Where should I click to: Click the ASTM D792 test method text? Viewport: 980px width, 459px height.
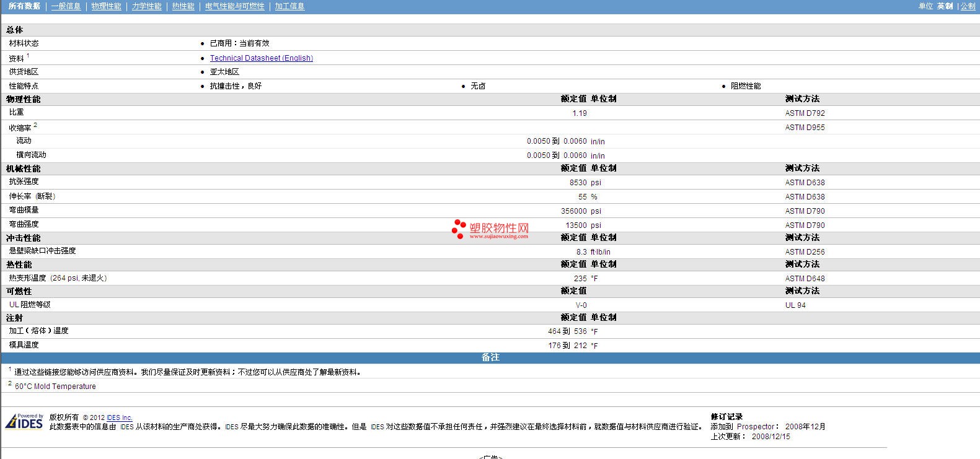click(x=805, y=113)
